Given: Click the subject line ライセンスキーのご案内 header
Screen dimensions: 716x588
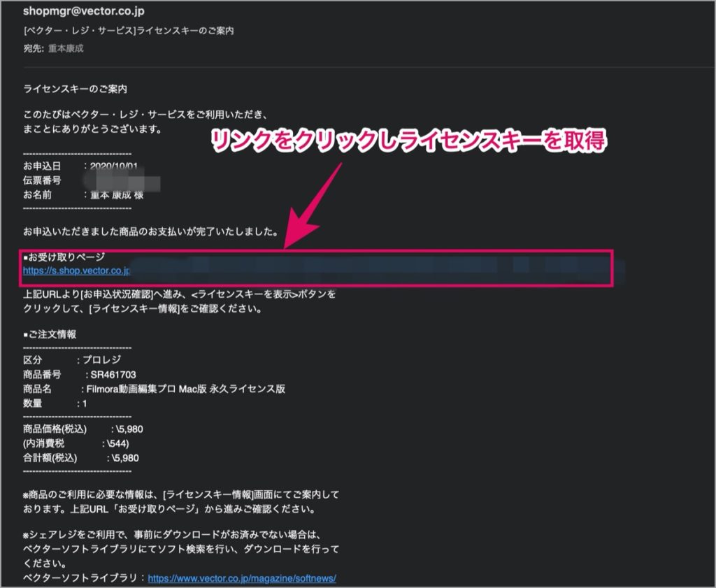Looking at the screenshot, I should coord(129,31).
